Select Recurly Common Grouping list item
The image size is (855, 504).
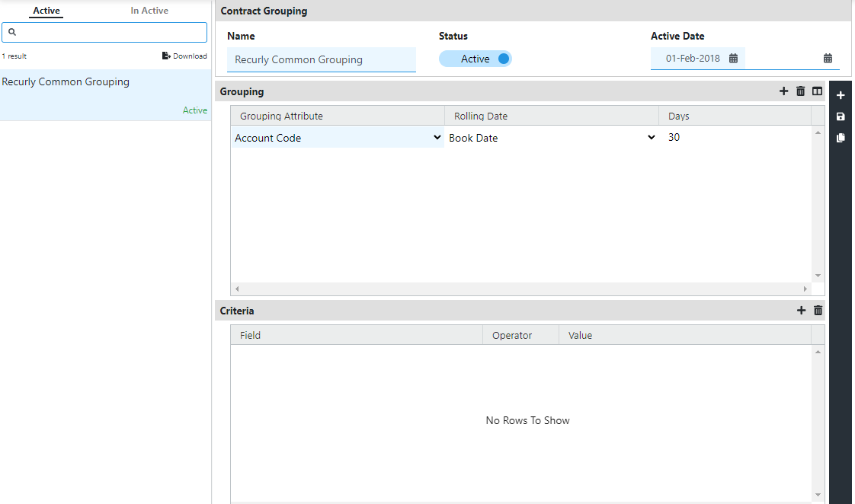pyautogui.click(x=105, y=95)
